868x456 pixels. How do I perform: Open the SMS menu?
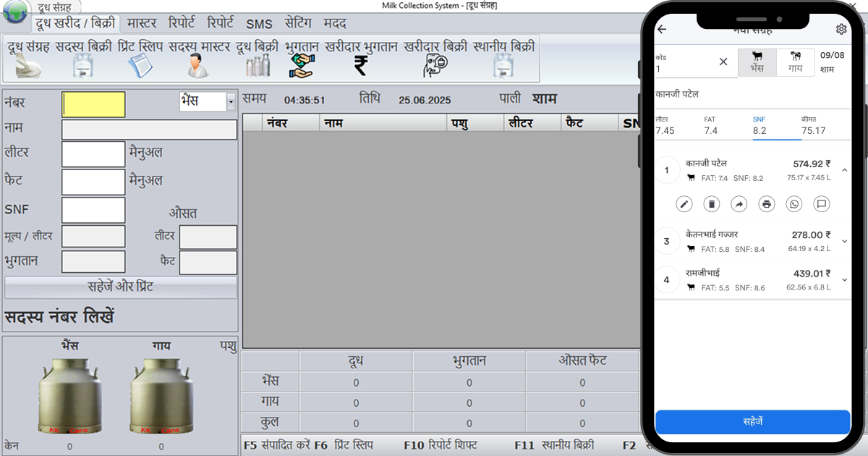[260, 23]
